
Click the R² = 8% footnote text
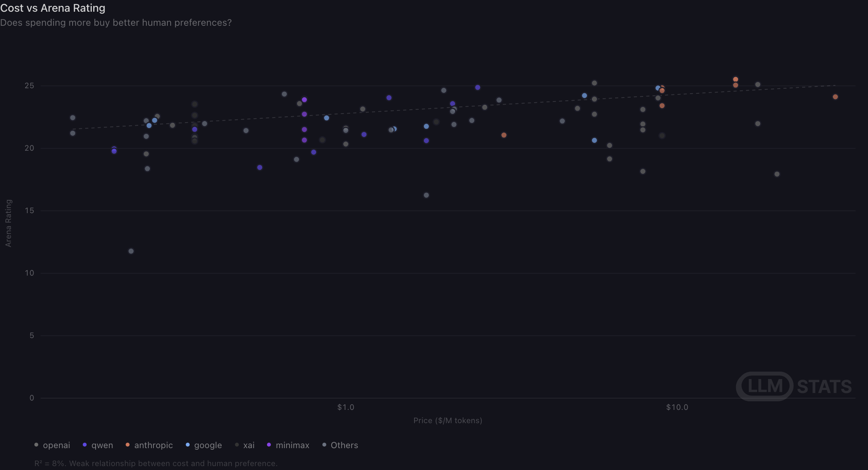pos(156,463)
